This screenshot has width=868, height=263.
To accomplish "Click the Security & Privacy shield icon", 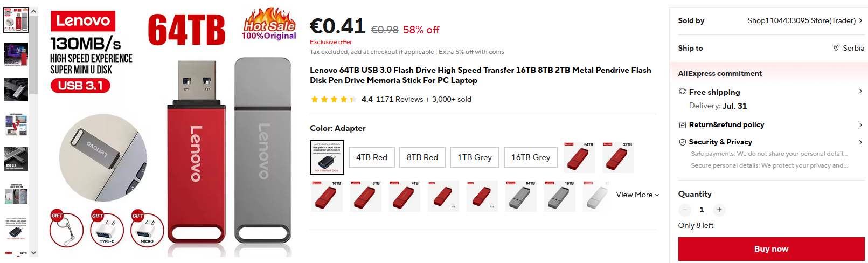I will click(683, 142).
